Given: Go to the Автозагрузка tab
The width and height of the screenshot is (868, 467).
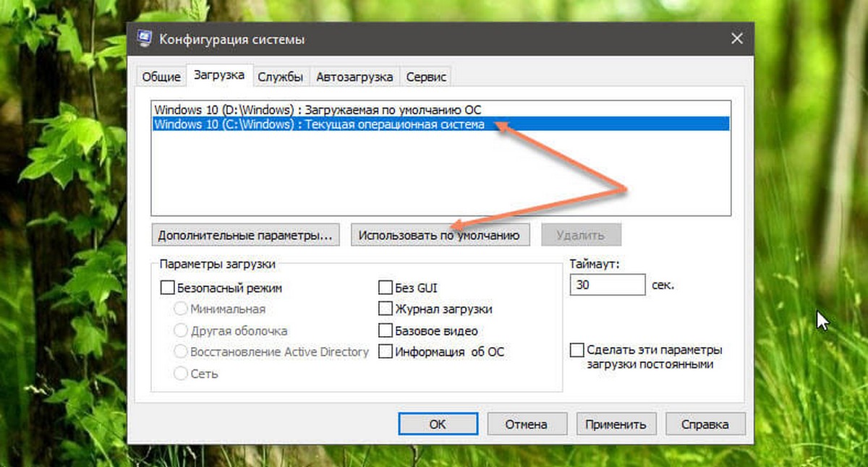Looking at the screenshot, I should pyautogui.click(x=354, y=77).
